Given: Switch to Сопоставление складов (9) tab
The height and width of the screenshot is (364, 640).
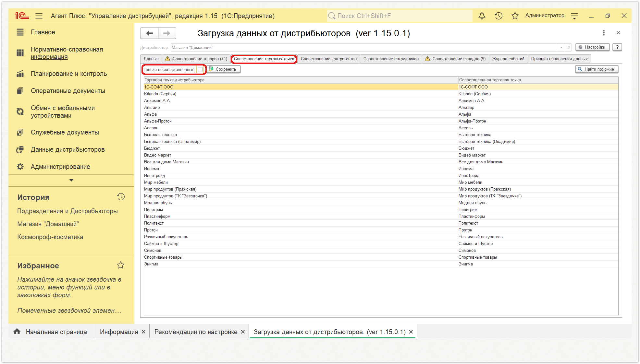Looking at the screenshot, I should coord(455,59).
